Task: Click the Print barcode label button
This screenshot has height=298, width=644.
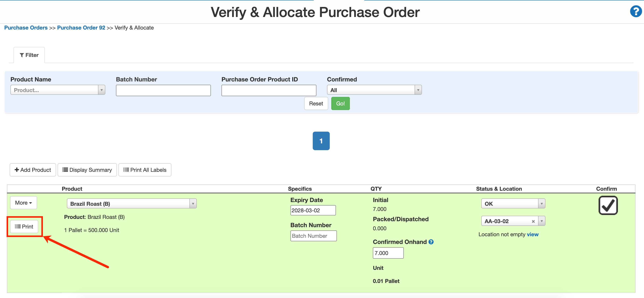Action: (x=24, y=227)
